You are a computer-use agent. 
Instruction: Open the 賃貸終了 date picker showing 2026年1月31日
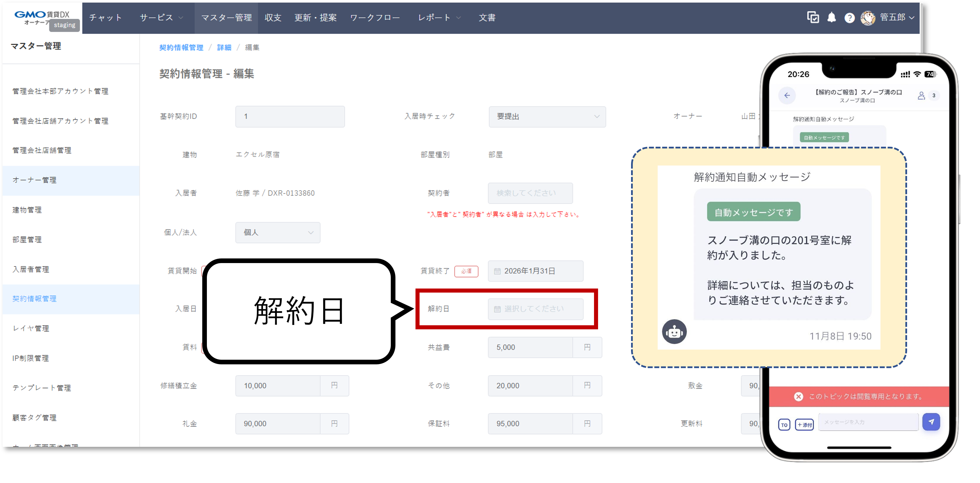(x=535, y=271)
